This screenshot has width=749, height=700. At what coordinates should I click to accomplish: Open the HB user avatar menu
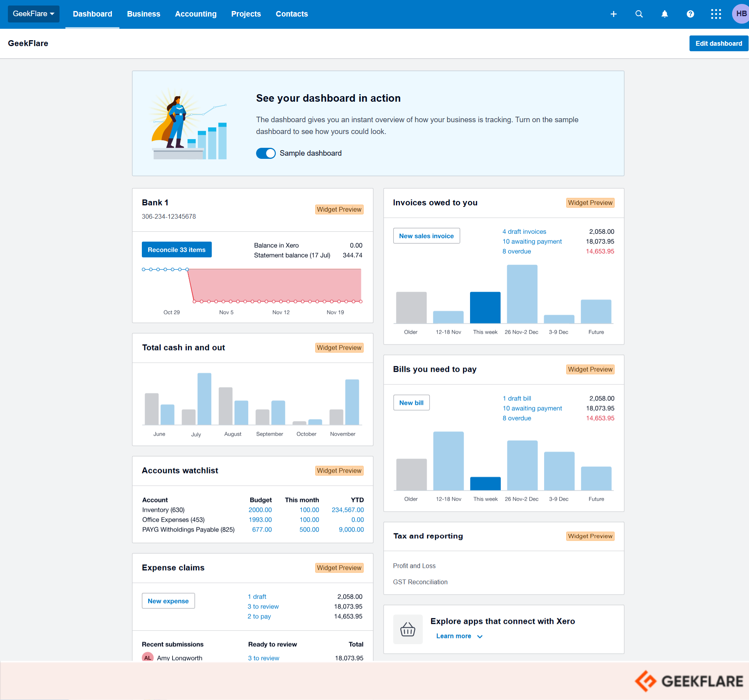[x=740, y=14]
